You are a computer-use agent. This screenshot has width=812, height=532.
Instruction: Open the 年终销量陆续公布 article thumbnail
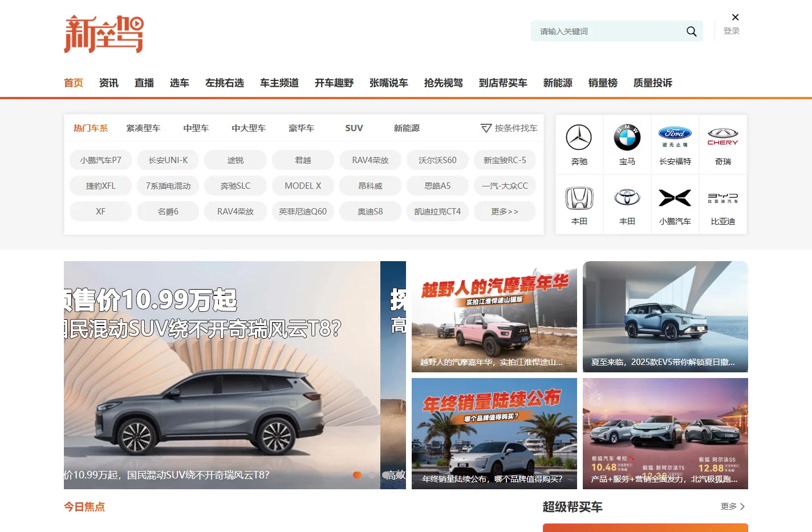click(494, 434)
